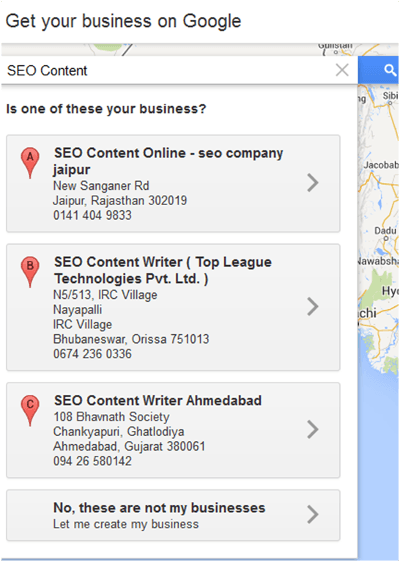Open chevron arrow for Top League Technologies
This screenshot has width=400, height=562.
(x=313, y=307)
